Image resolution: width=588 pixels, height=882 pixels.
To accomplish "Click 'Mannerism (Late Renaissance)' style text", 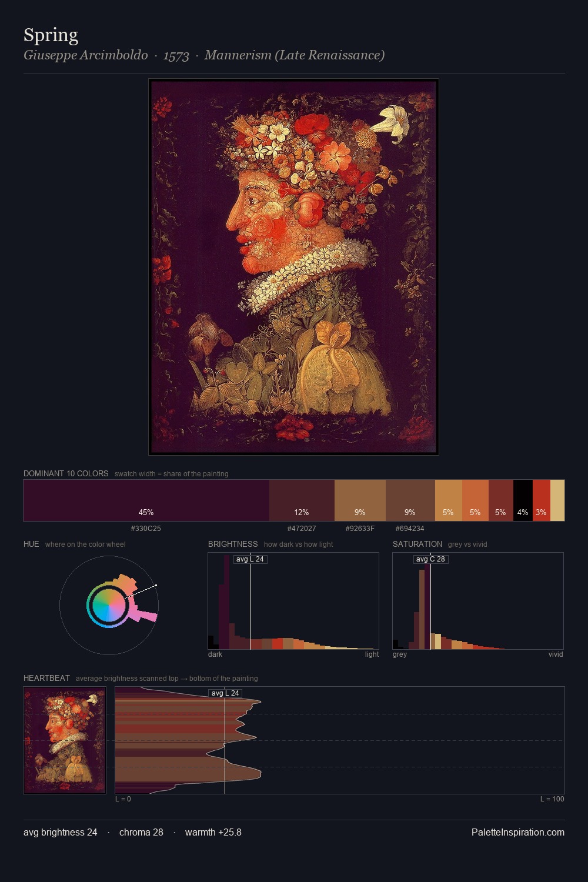I will click(x=295, y=55).
